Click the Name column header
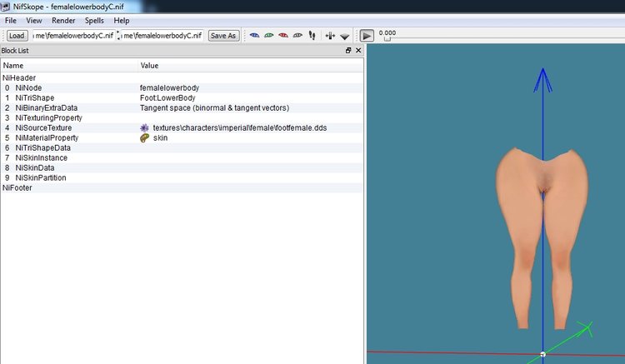Viewport: 625px width, 364px height. [x=69, y=65]
